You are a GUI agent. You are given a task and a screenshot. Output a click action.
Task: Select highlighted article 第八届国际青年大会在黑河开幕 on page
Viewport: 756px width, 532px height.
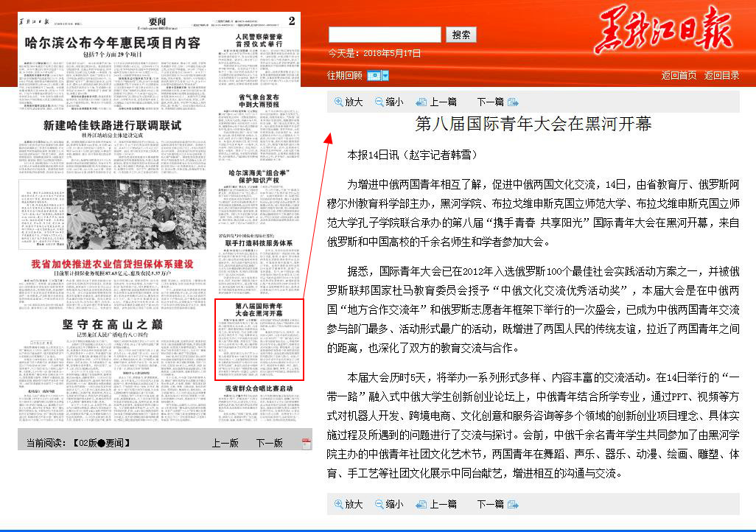(259, 309)
